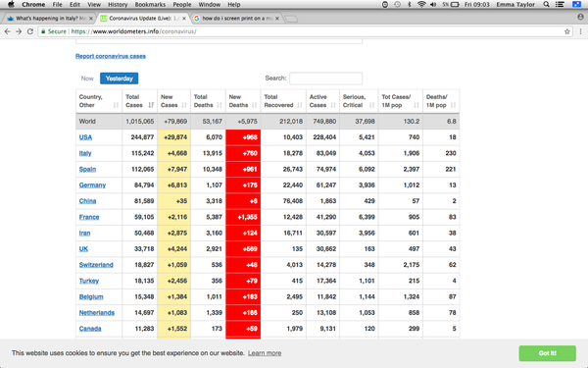
Task: Sort by the Active Cases column
Action: click(x=322, y=101)
